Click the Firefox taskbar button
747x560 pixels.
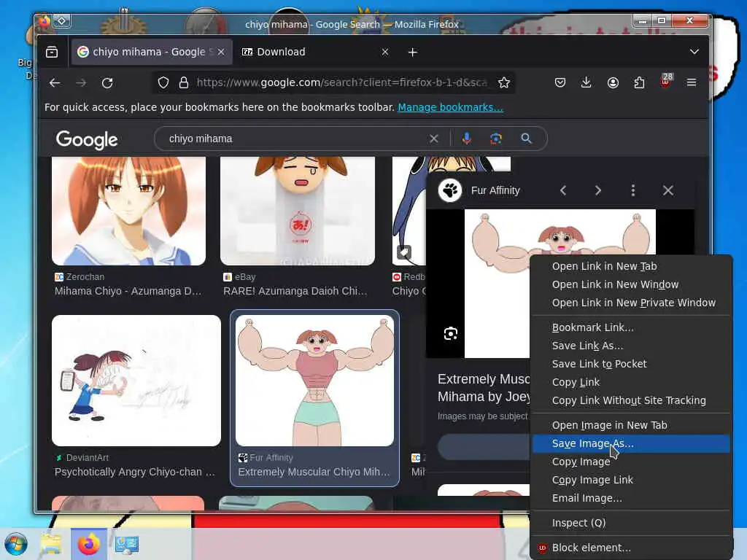pos(88,544)
